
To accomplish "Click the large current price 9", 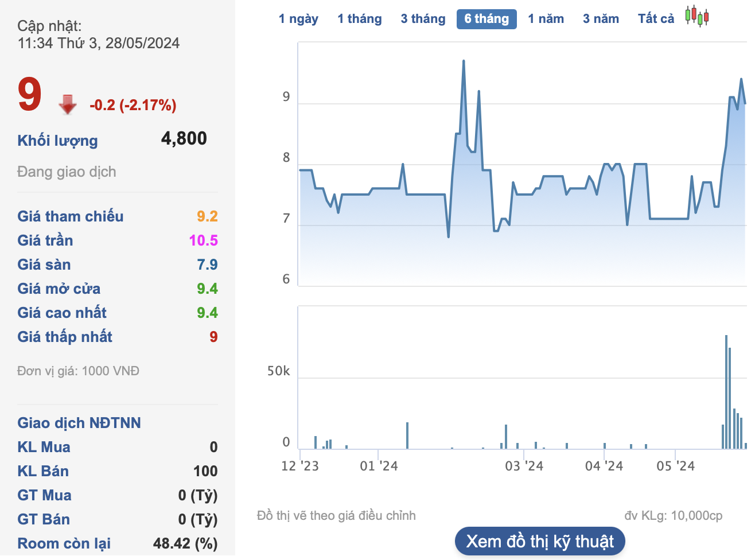I will 30,95.
